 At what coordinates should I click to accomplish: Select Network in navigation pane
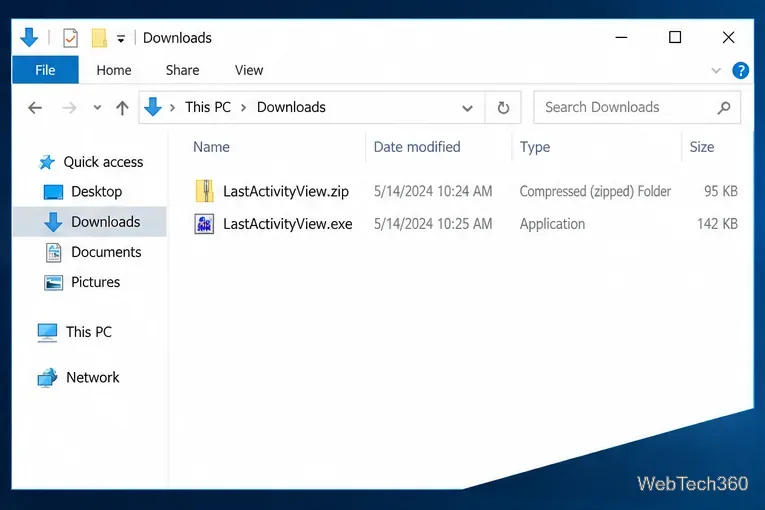click(x=93, y=377)
